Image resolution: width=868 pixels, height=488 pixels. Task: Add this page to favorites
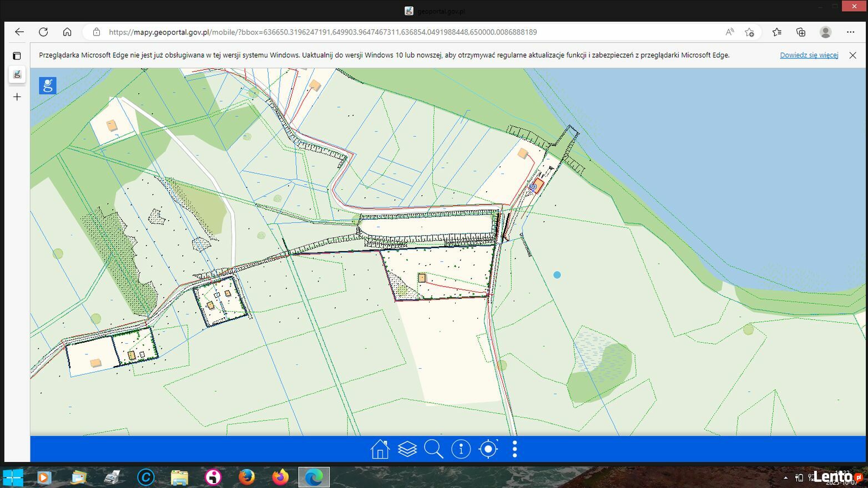749,32
